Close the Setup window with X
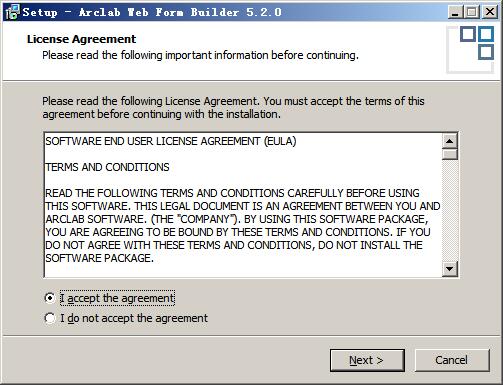This screenshot has height=385, width=503. click(490, 12)
